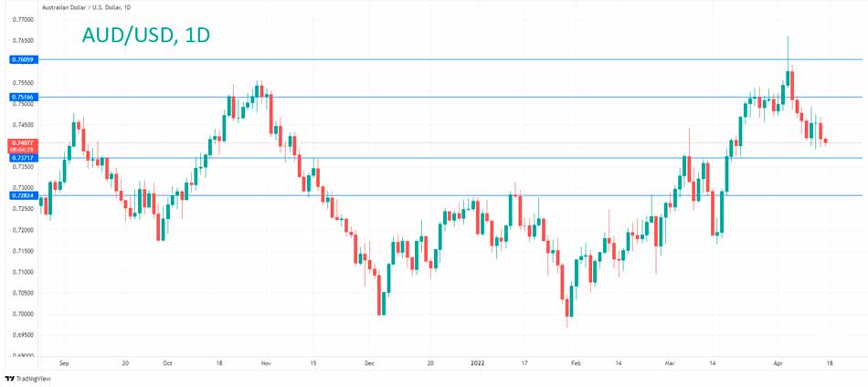Select the 0.73717 support level label
Image resolution: width=868 pixels, height=387 pixels.
coord(23,158)
